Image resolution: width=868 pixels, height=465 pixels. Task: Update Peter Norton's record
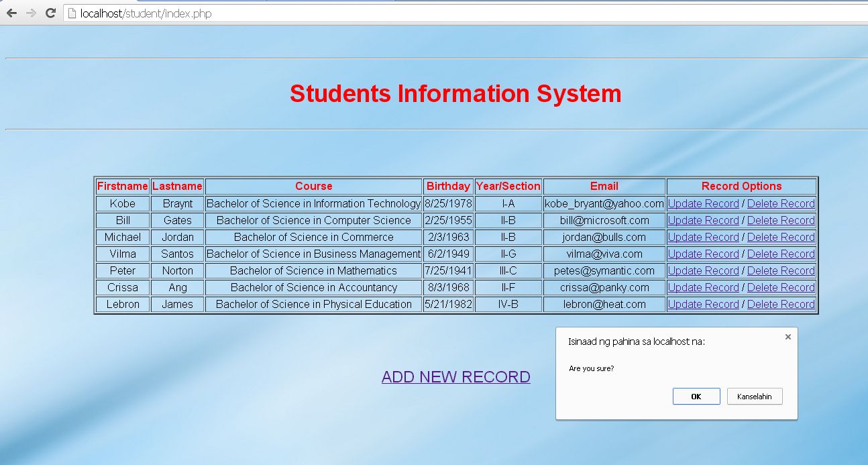coord(703,270)
